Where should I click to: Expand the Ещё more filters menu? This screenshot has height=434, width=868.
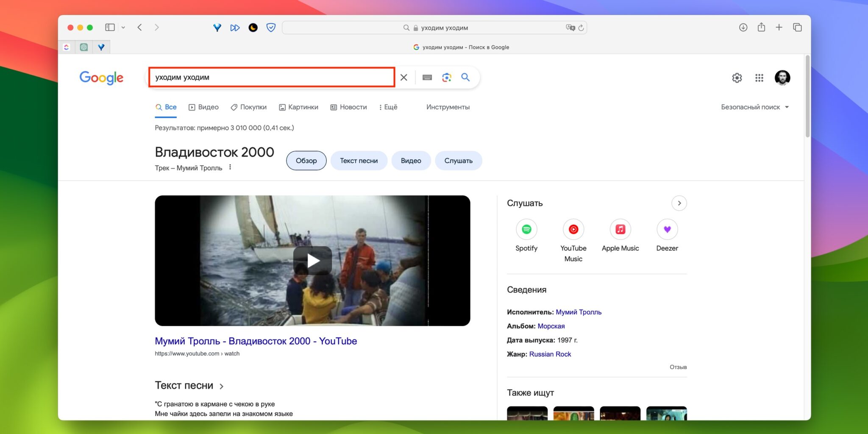pos(388,107)
